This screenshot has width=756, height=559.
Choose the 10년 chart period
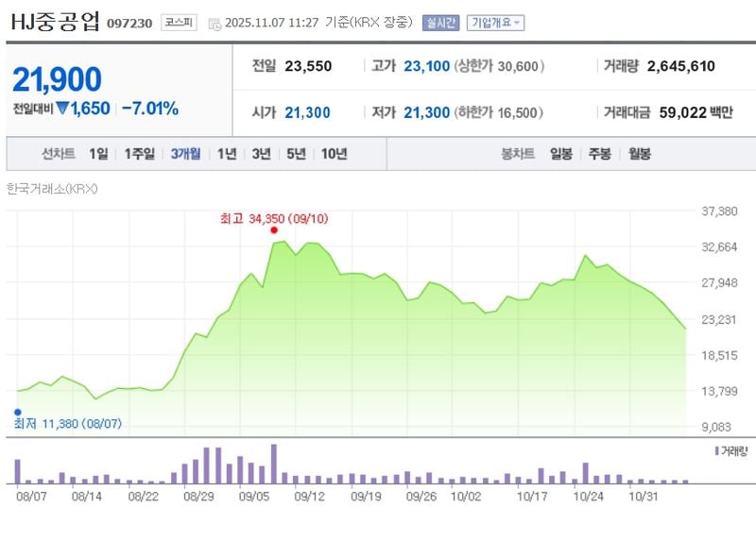[334, 154]
